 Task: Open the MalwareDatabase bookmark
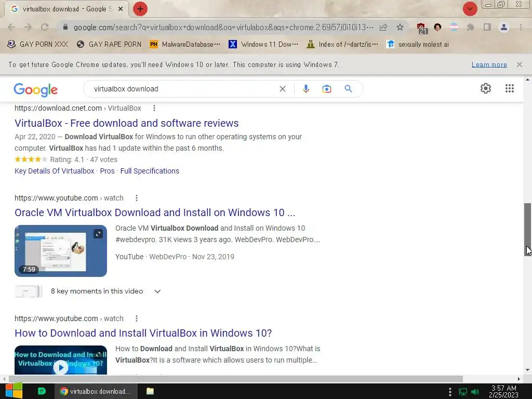point(185,44)
